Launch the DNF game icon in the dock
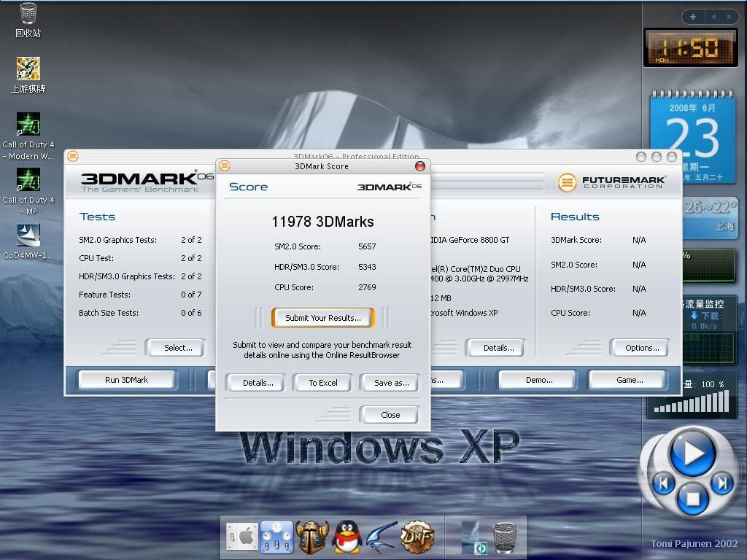This screenshot has width=747, height=560. point(417,537)
